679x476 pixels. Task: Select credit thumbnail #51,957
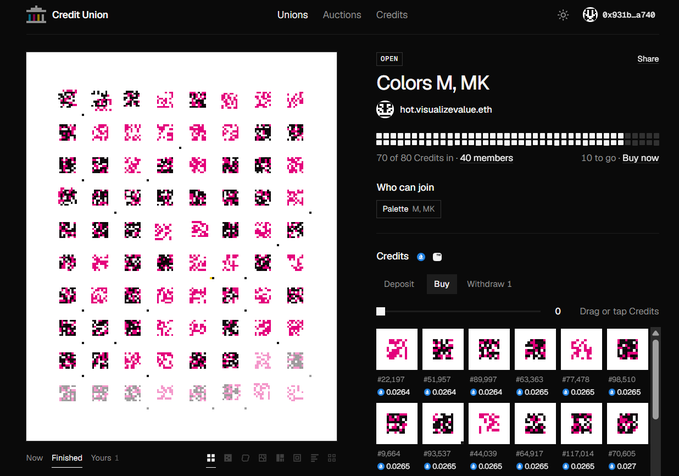click(x=443, y=349)
